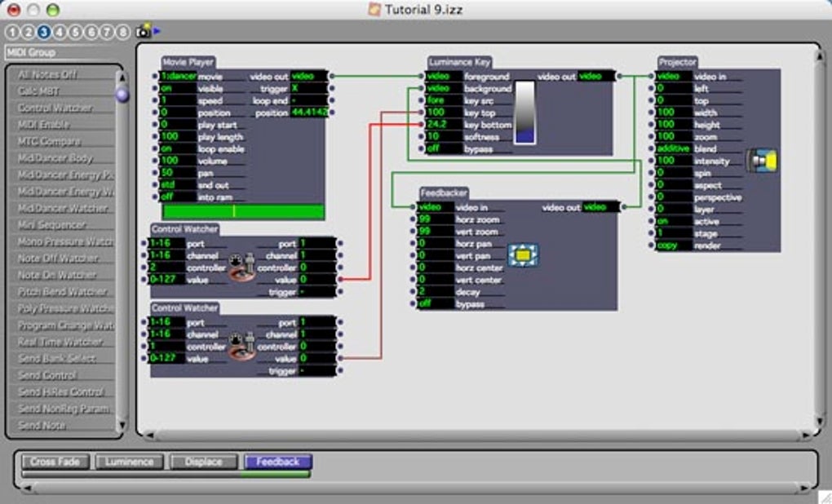
Task: Select scene number 3 circle
Action: [44, 33]
